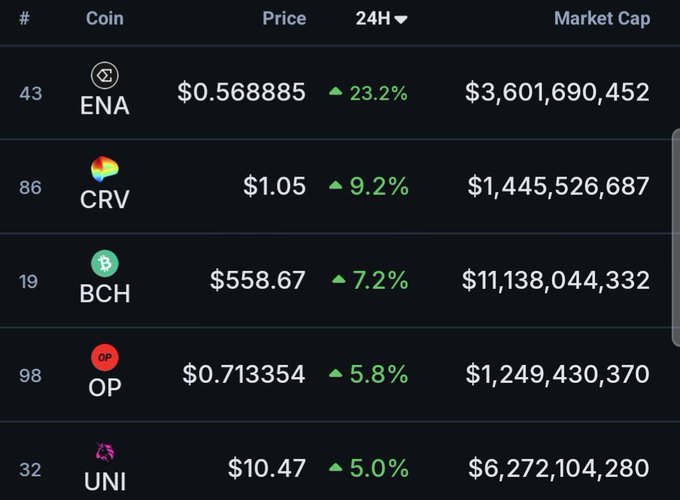Toggle the 24H sort arrow
The image size is (680, 500).
point(401,20)
